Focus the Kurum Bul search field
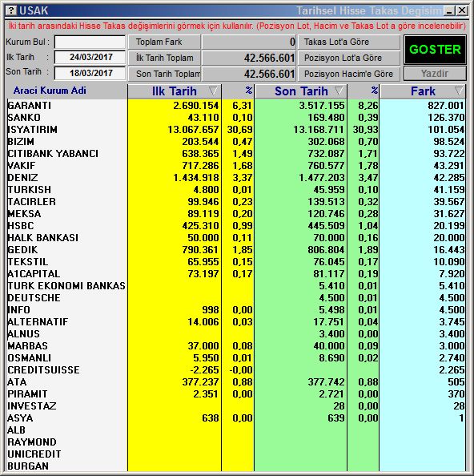Screen dimensions: 474x476 [x=90, y=42]
